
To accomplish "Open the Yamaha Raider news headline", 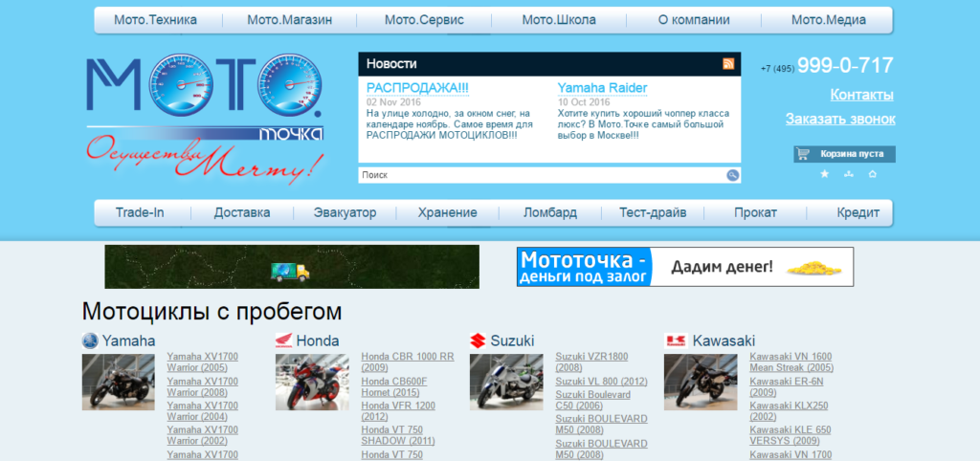I will click(x=603, y=88).
